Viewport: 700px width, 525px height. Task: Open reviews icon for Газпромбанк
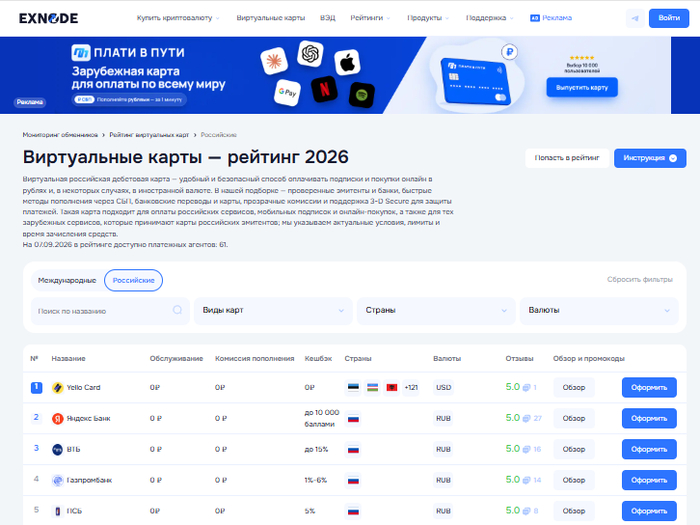[x=526, y=480]
